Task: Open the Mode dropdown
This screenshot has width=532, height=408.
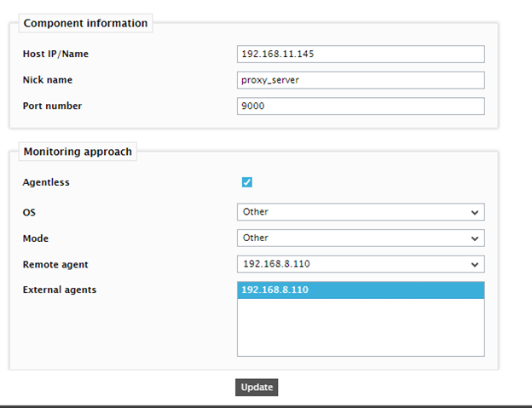Action: [x=361, y=238]
